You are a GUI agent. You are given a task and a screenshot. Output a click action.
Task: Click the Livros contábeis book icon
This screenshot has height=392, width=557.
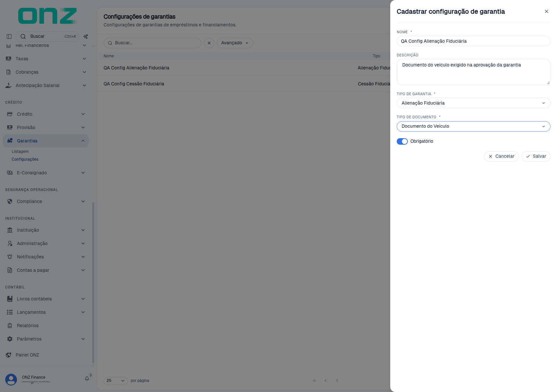10,299
